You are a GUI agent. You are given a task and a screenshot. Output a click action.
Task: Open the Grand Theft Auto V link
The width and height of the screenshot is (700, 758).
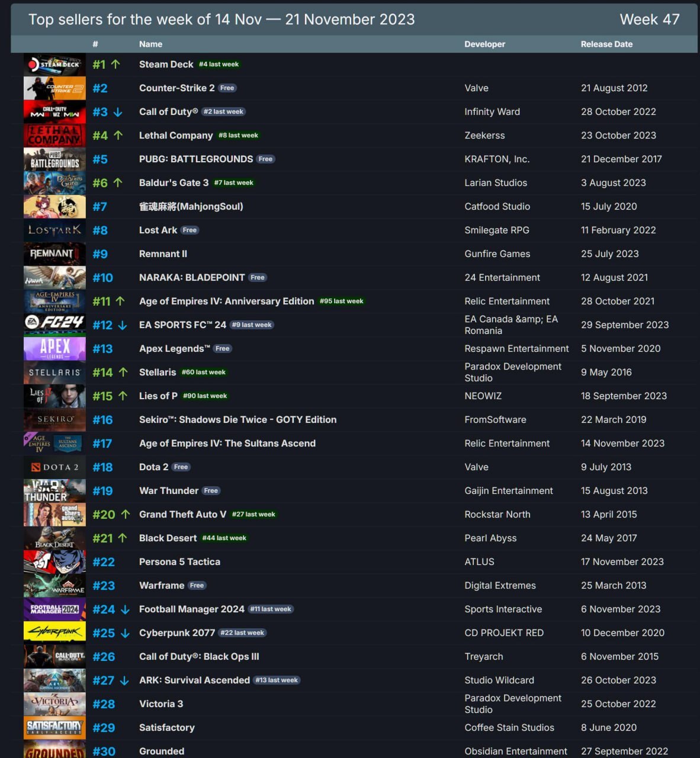[182, 514]
